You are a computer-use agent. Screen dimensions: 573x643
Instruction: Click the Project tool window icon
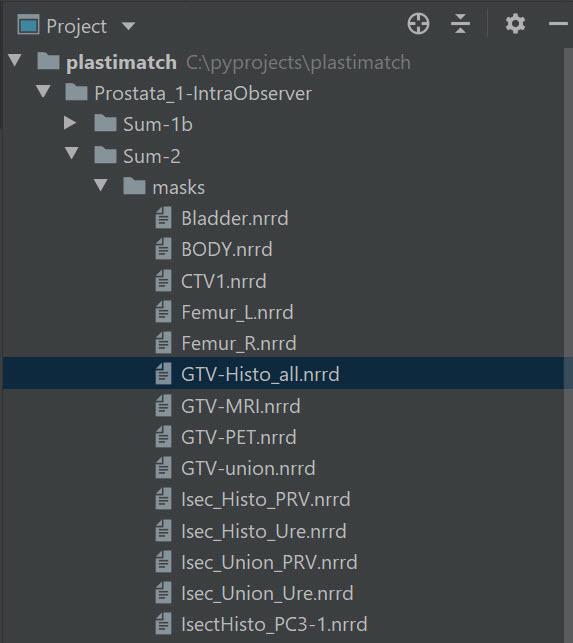coord(28,25)
